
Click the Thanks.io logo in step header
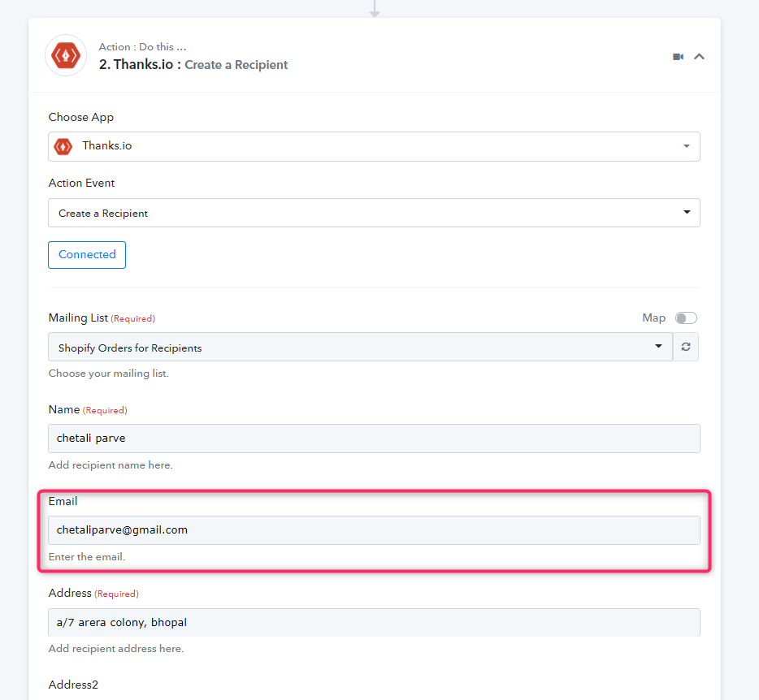66,55
